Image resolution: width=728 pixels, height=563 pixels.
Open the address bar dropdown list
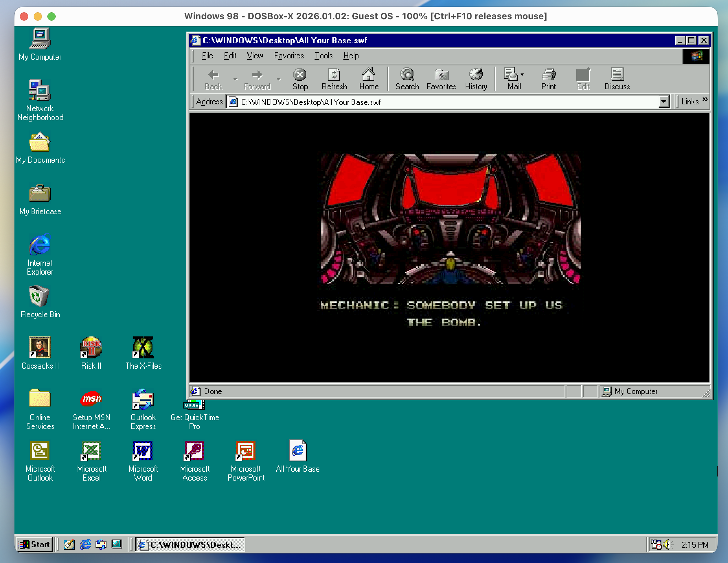point(664,102)
